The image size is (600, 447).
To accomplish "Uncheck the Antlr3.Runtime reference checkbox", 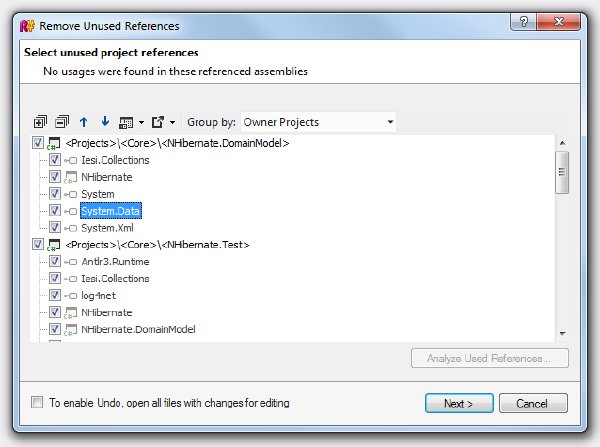I will point(54,261).
